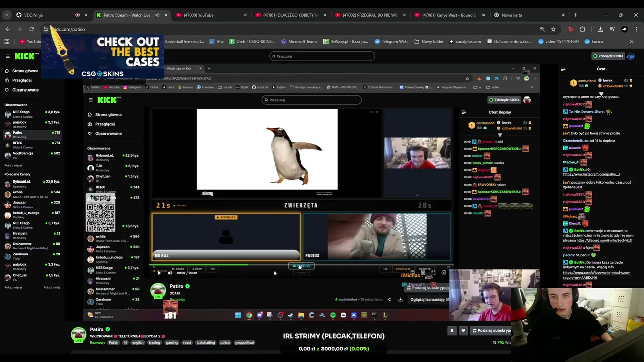Open the apps grid icon in bookmarks bar
The width and height of the screenshot is (644, 362).
pyautogui.click(x=7, y=42)
